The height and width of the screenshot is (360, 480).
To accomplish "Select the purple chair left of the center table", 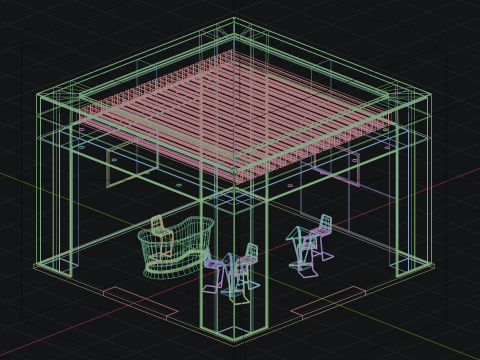I will [213, 270].
